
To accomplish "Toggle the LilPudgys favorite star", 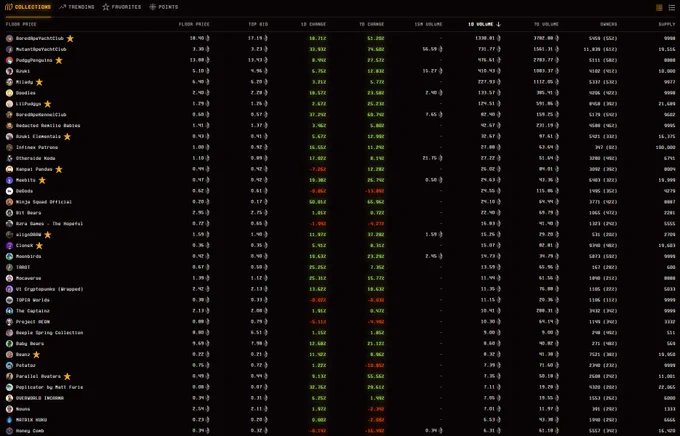I will pyautogui.click(x=48, y=104).
